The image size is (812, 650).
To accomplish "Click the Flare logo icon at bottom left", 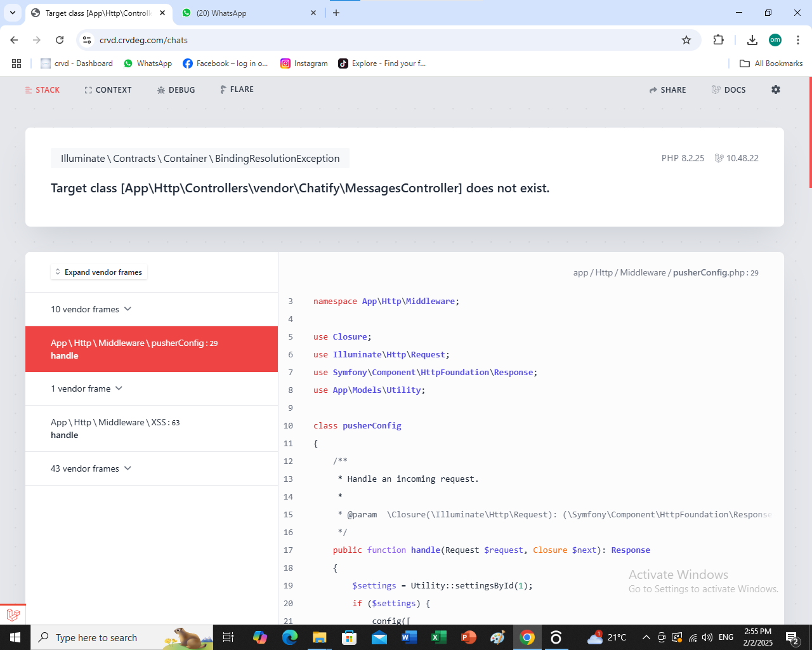I will tap(13, 614).
